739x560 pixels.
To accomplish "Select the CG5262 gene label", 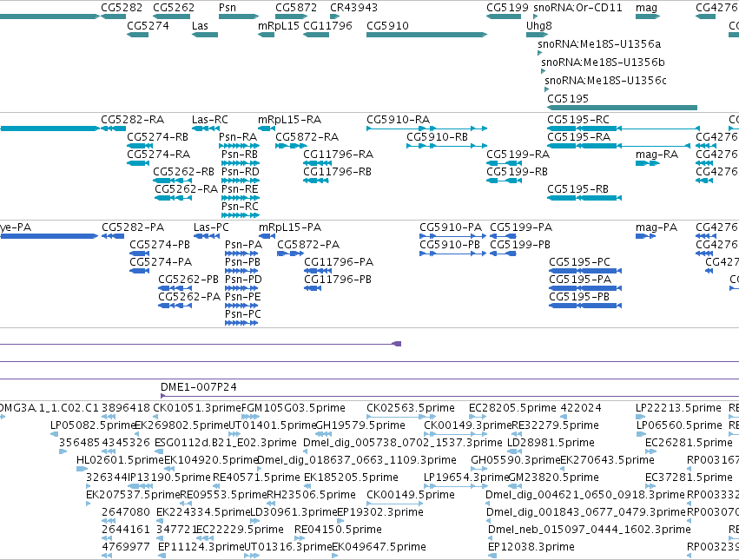I will tap(174, 8).
